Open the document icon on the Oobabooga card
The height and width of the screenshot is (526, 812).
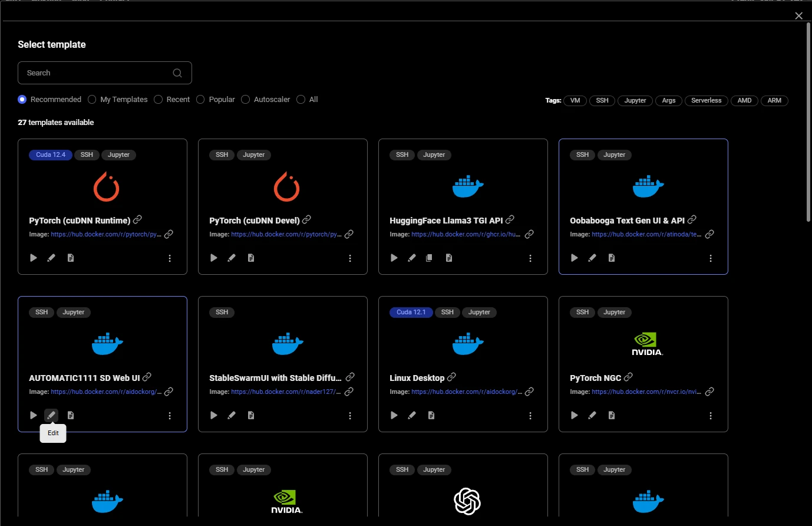pos(612,258)
